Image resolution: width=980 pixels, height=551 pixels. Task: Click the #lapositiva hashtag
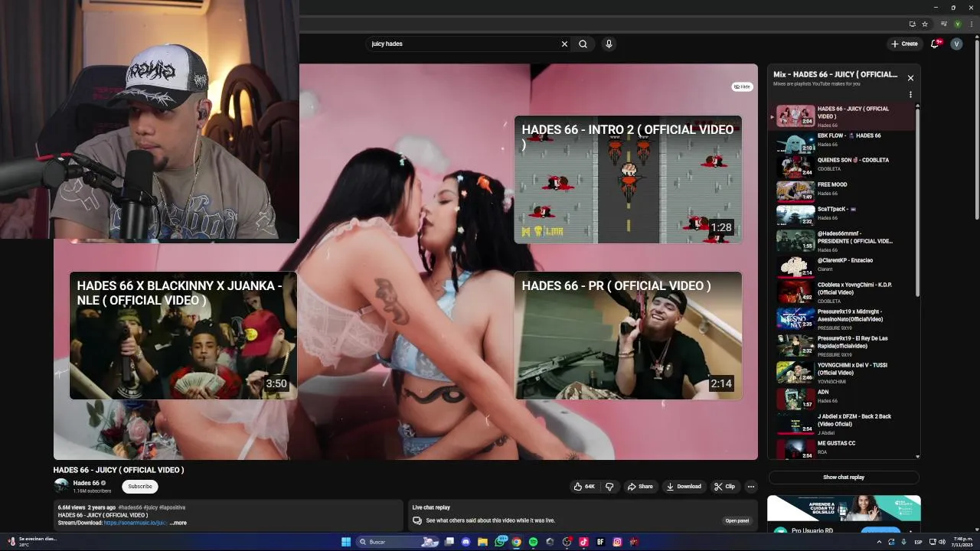point(172,507)
